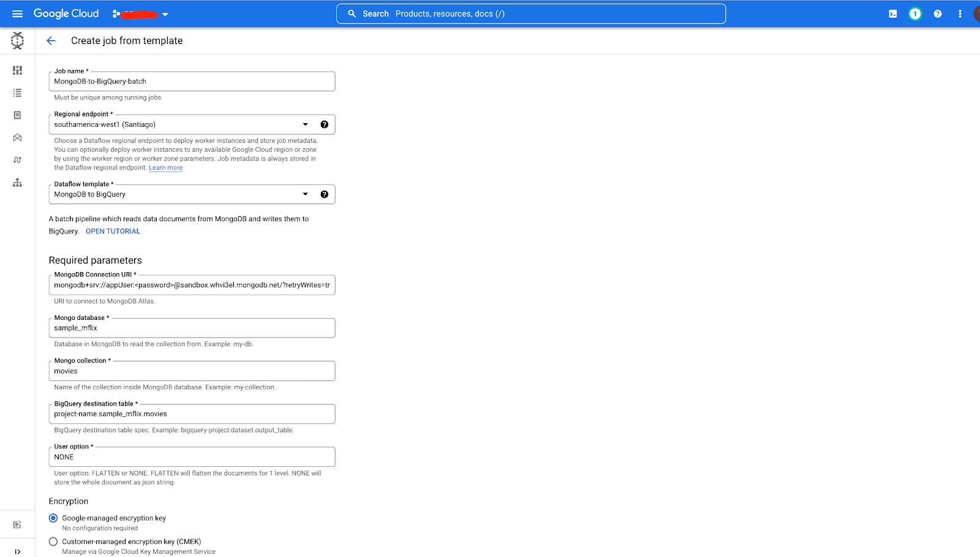This screenshot has width=980, height=557.
Task: Click 'Manage via Google Cloud Key Management Service'
Action: click(139, 552)
